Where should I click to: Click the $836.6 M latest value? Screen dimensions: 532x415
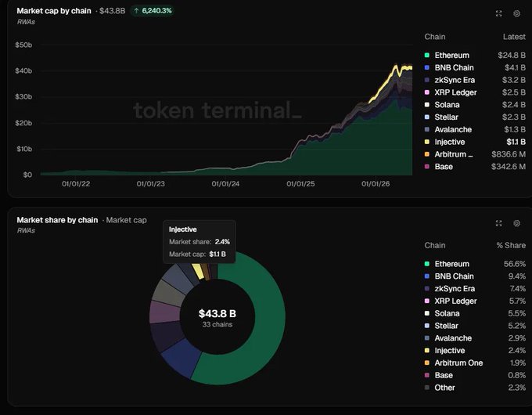(x=509, y=154)
